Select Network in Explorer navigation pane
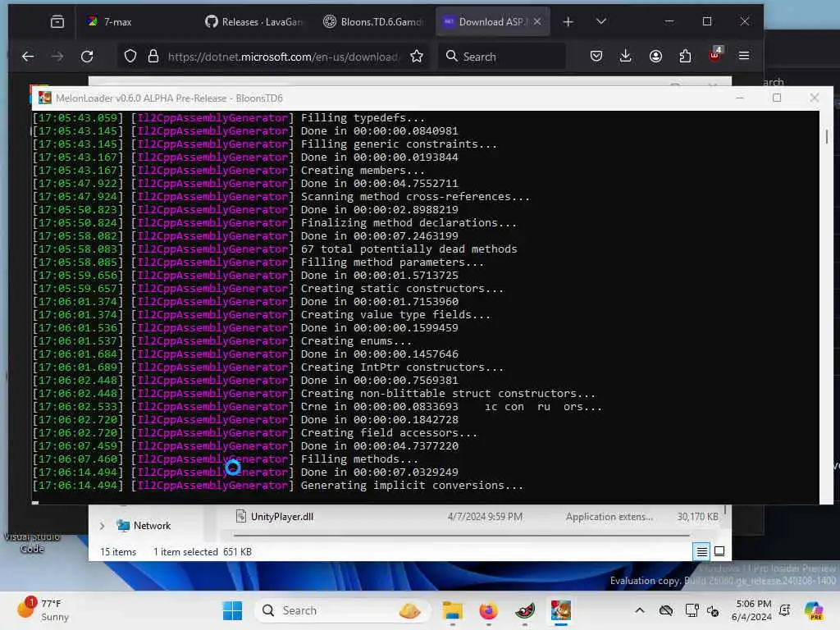Screen dimensions: 840x630 pos(152,526)
